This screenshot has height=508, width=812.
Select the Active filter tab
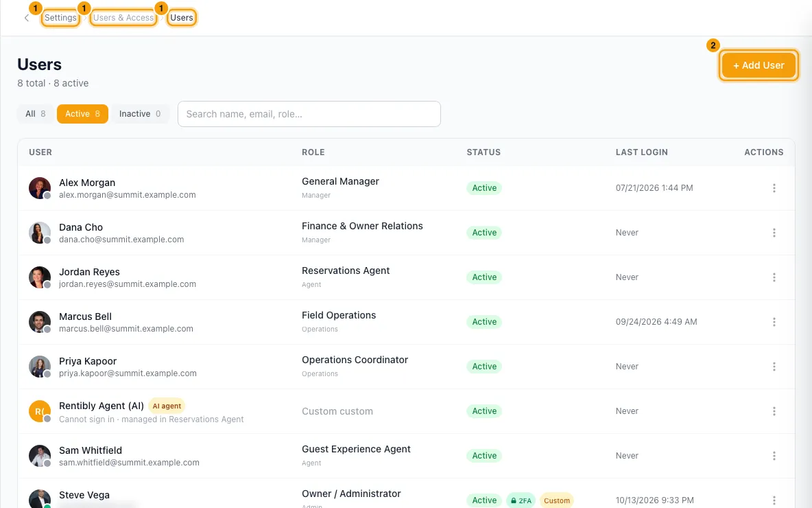[x=82, y=114]
